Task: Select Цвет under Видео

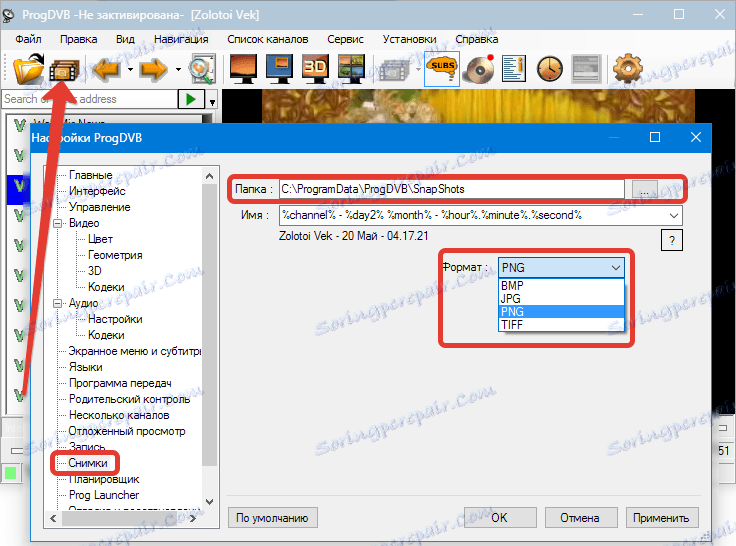Action: coord(100,239)
